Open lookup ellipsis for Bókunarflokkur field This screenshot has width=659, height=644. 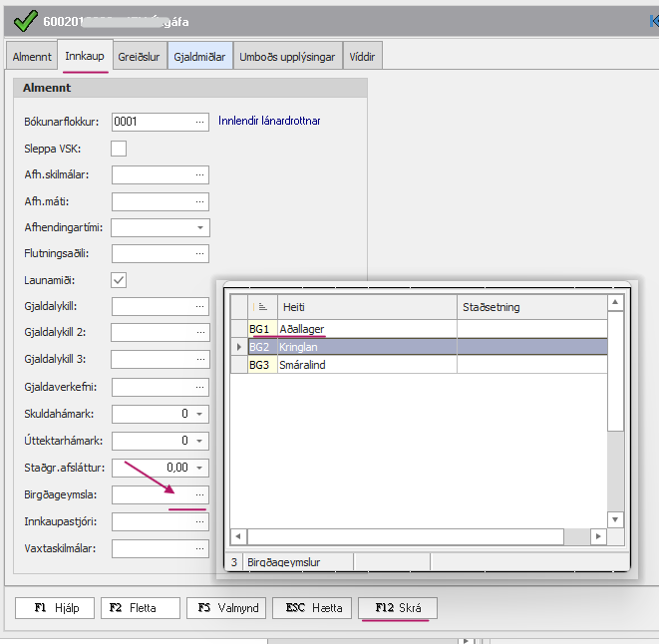199,122
